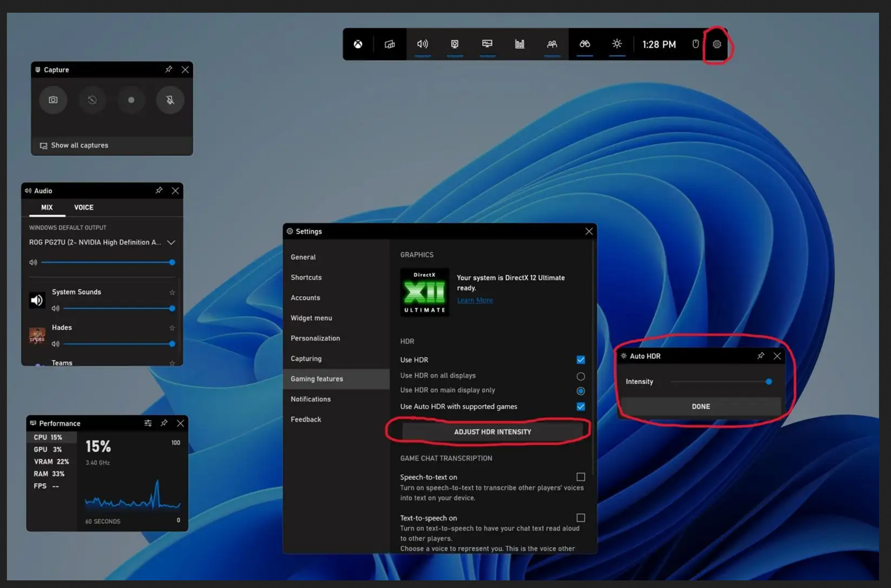The height and width of the screenshot is (588, 891).
Task: Open the widget menu icon in the Game Bar
Action: pos(390,44)
